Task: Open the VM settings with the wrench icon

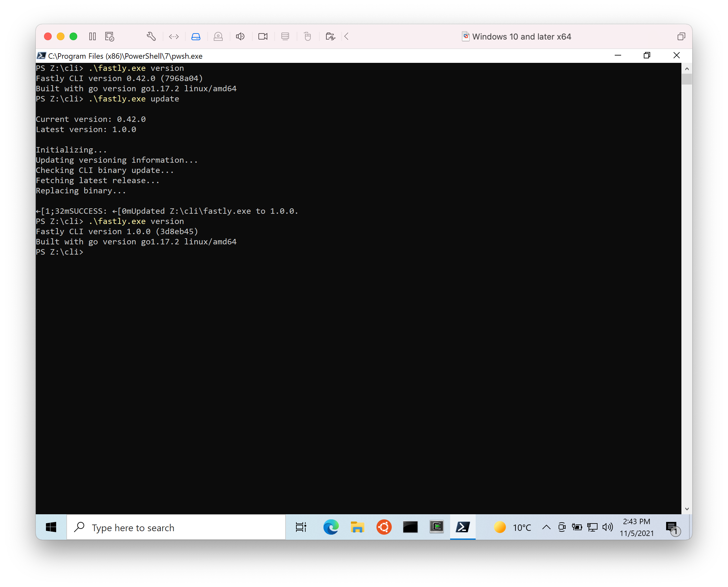Action: pos(151,36)
